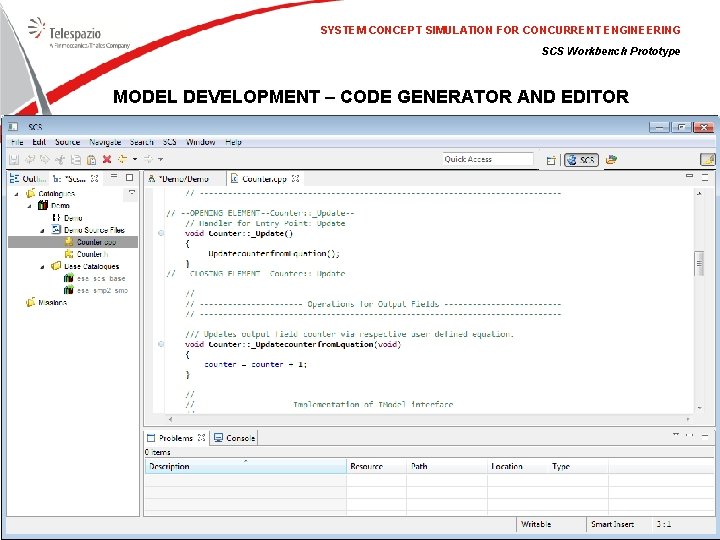
Task: Click the Catalogues folder icon
Action: (x=31, y=193)
